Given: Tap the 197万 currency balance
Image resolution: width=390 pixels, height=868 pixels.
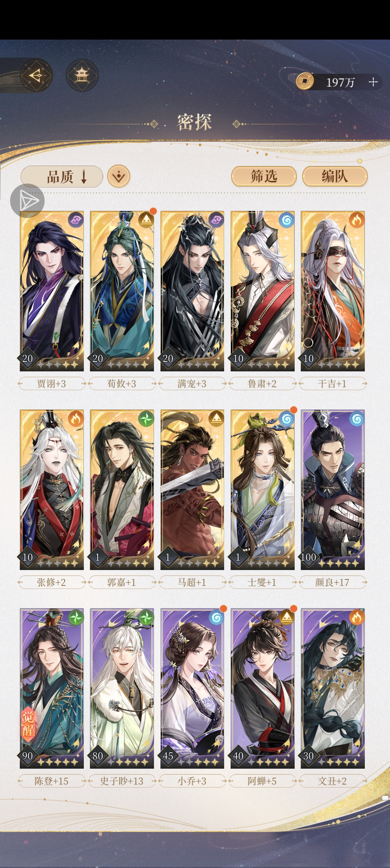Looking at the screenshot, I should (x=340, y=82).
